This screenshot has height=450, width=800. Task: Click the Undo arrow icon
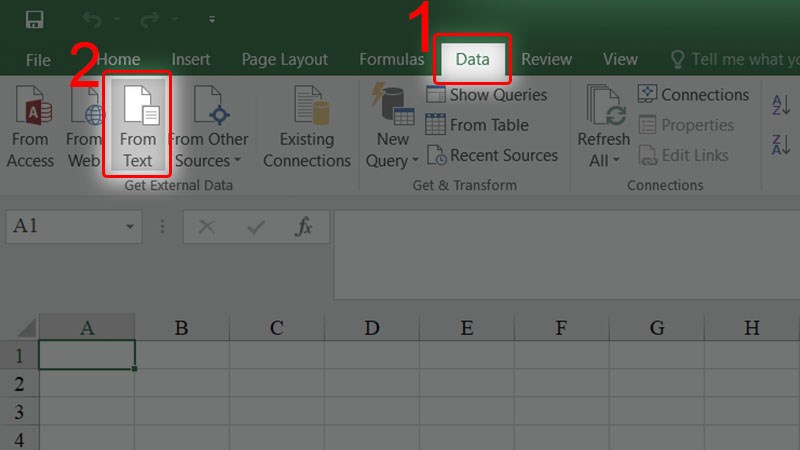[92, 20]
